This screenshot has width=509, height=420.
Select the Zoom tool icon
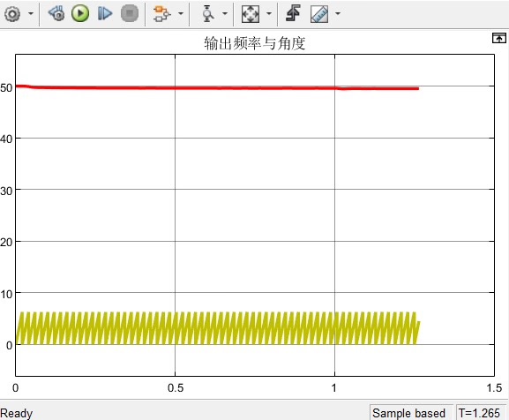tap(207, 14)
